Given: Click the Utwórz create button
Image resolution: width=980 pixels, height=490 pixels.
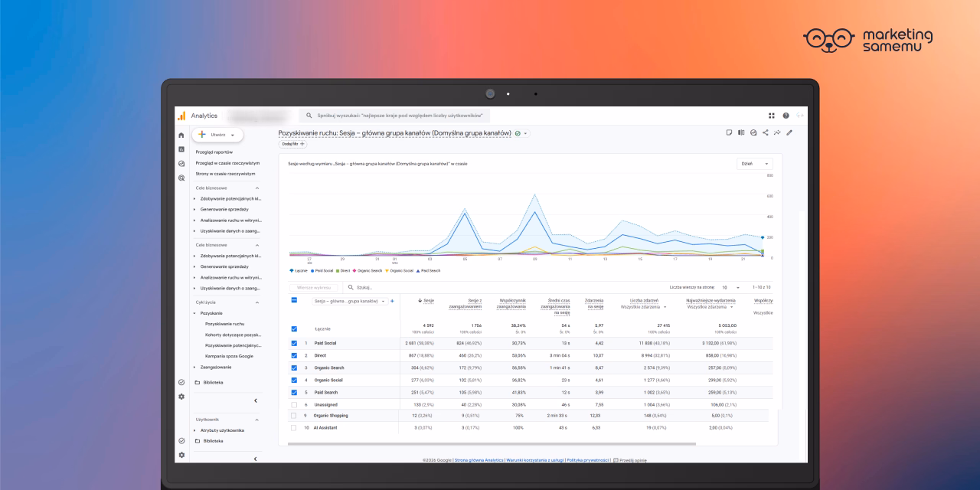Looking at the screenshot, I should (x=217, y=134).
